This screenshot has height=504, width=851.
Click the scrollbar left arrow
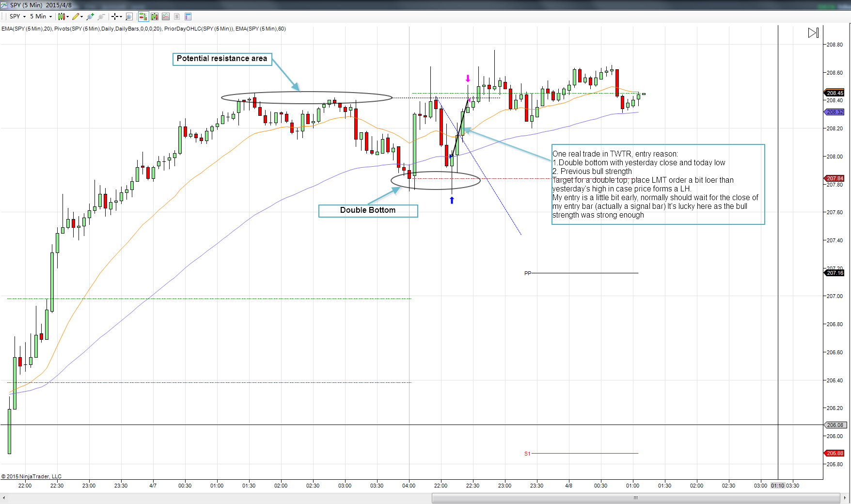(x=4, y=498)
